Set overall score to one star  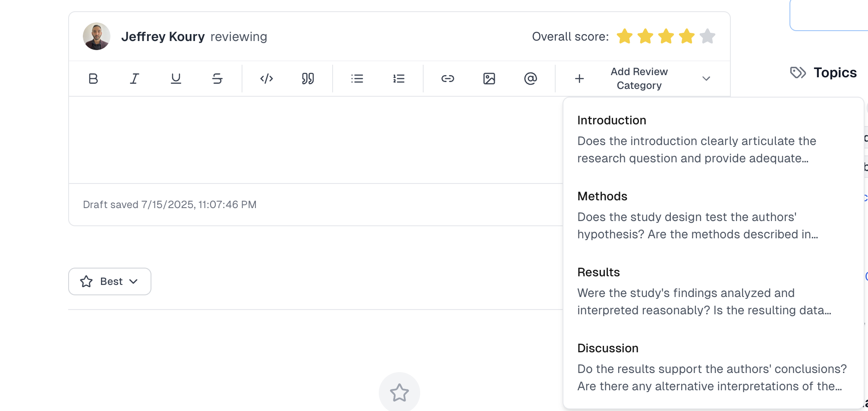[624, 37]
